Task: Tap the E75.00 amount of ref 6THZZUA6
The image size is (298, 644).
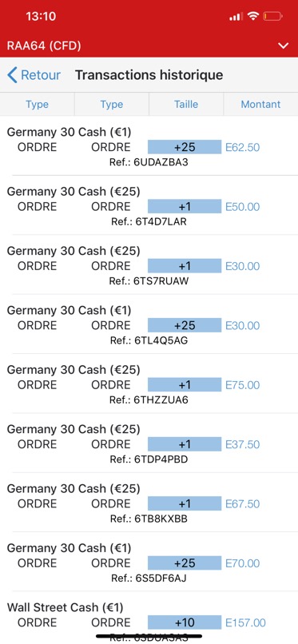Action: pos(243,385)
